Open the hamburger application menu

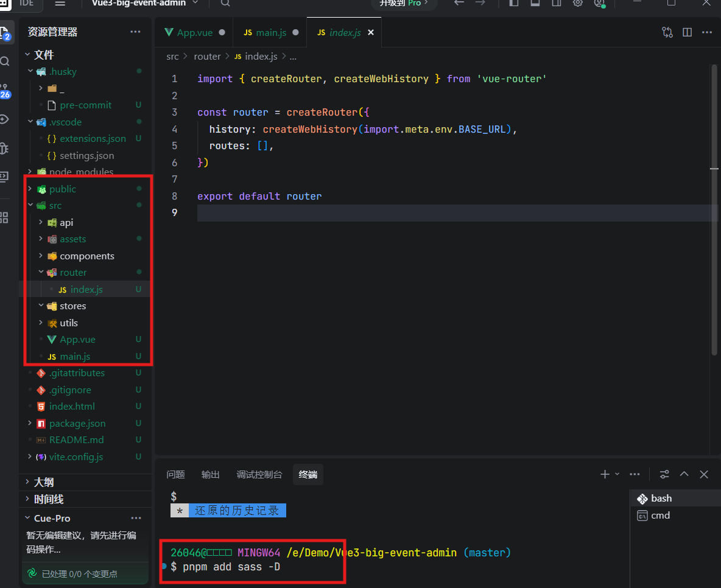60,3
